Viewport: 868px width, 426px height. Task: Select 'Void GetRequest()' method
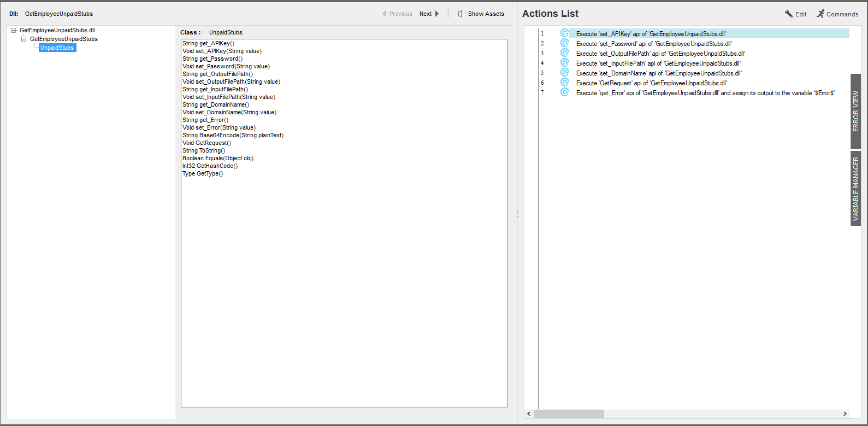(x=207, y=143)
